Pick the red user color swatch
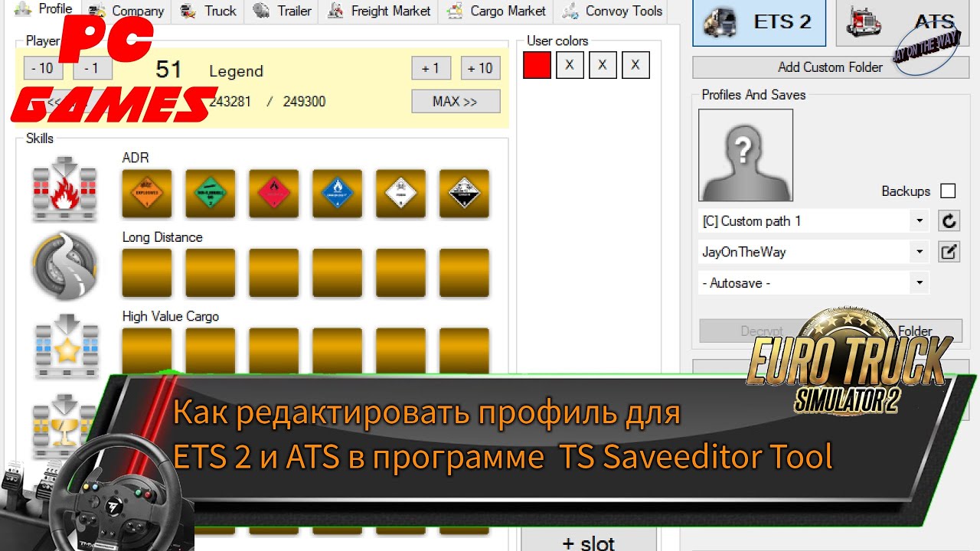This screenshot has width=980, height=551. 537,66
